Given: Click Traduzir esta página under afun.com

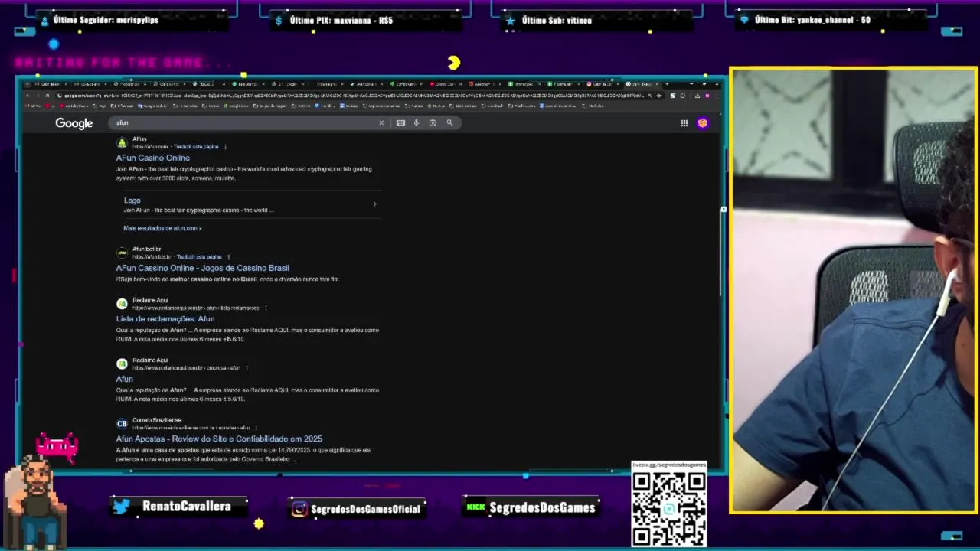Looking at the screenshot, I should (196, 147).
